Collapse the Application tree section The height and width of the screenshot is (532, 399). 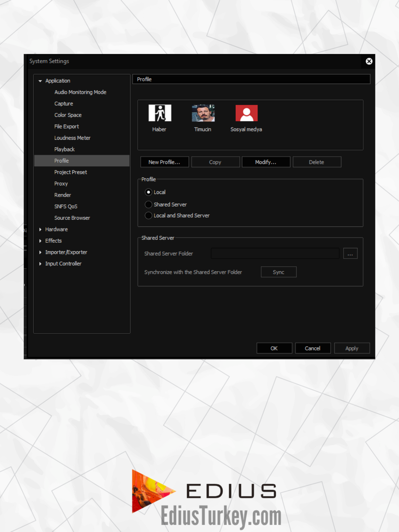pos(40,81)
